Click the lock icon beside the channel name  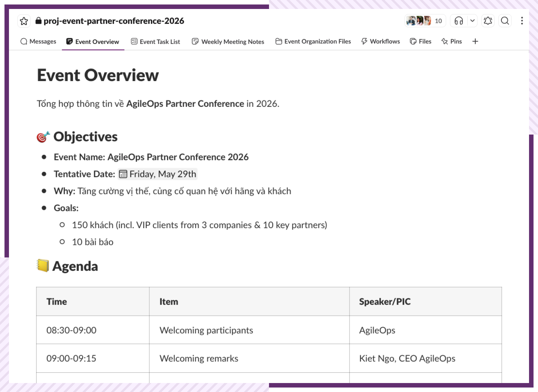pos(38,21)
